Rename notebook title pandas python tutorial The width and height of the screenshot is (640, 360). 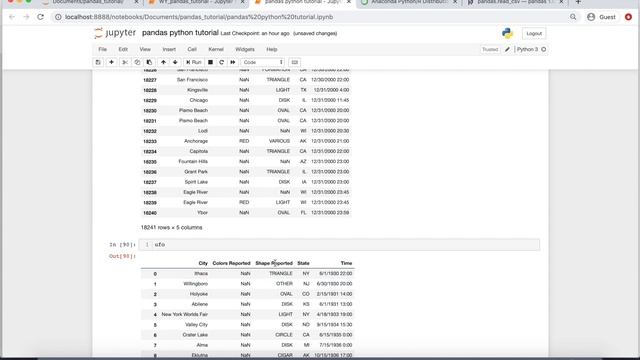(180, 33)
